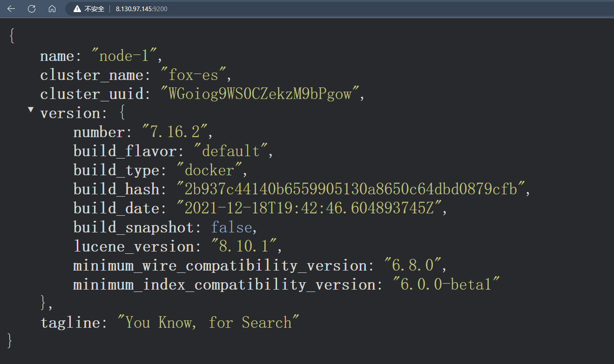Select the value "8.10.1"
Screen dimensions: 614x364
point(244,247)
